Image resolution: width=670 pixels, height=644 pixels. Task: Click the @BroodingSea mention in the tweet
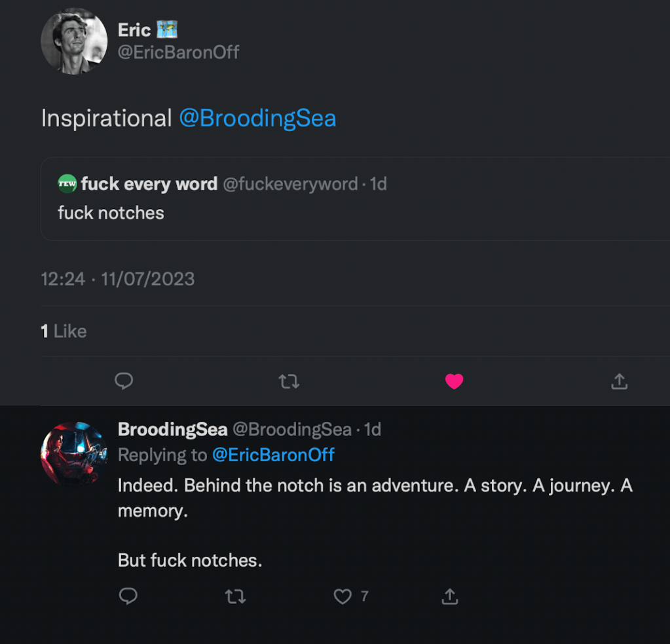pos(257,119)
